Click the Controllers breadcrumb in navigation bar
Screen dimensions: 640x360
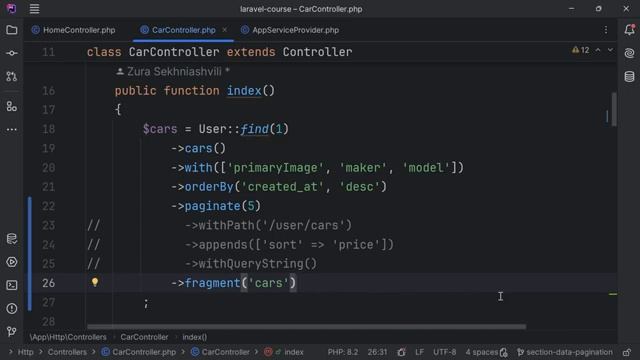pyautogui.click(x=67, y=352)
